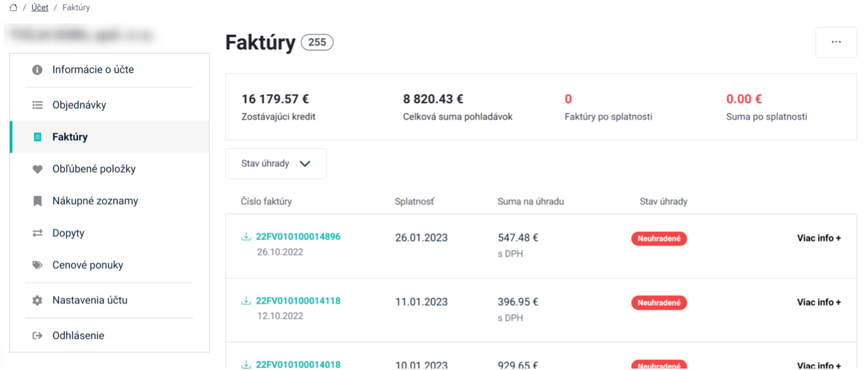The width and height of the screenshot is (868, 370).
Task: Click the three-dots more options button
Action: pyautogui.click(x=836, y=42)
